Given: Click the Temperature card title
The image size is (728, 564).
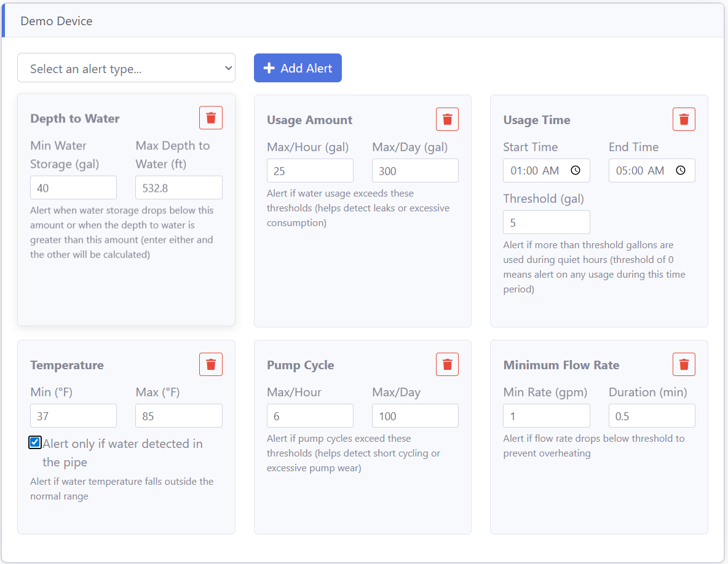Looking at the screenshot, I should pyautogui.click(x=67, y=365).
